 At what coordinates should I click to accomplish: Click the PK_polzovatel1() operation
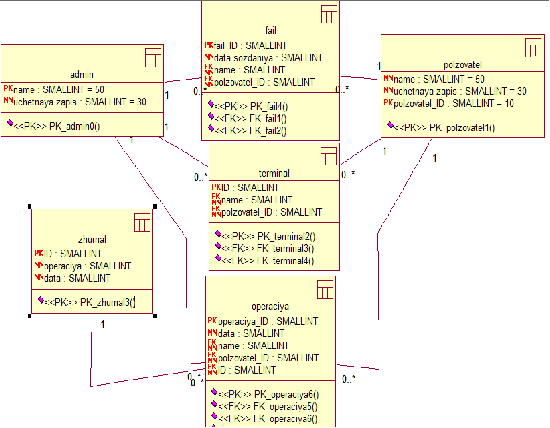[x=441, y=127]
